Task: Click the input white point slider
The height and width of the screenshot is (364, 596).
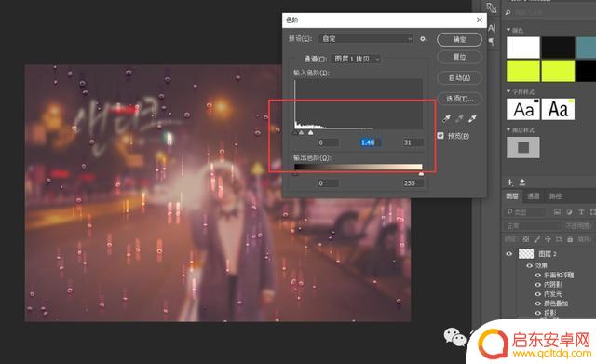Action: point(310,133)
